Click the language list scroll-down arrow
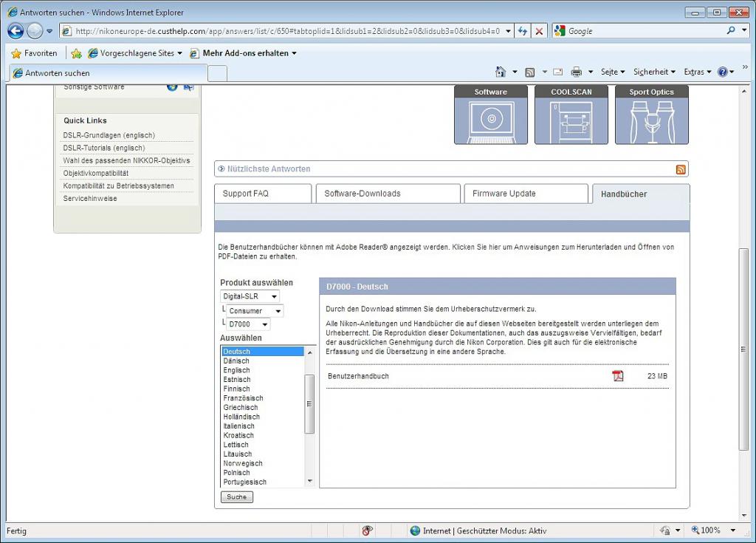The width and height of the screenshot is (756, 543). pyautogui.click(x=309, y=481)
